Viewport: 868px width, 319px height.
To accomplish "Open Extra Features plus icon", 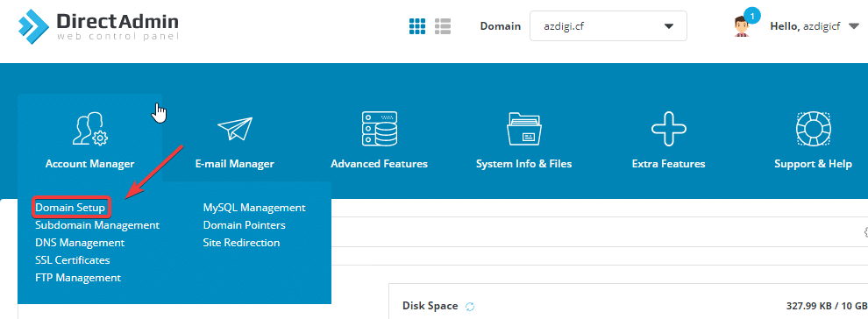I will [669, 129].
